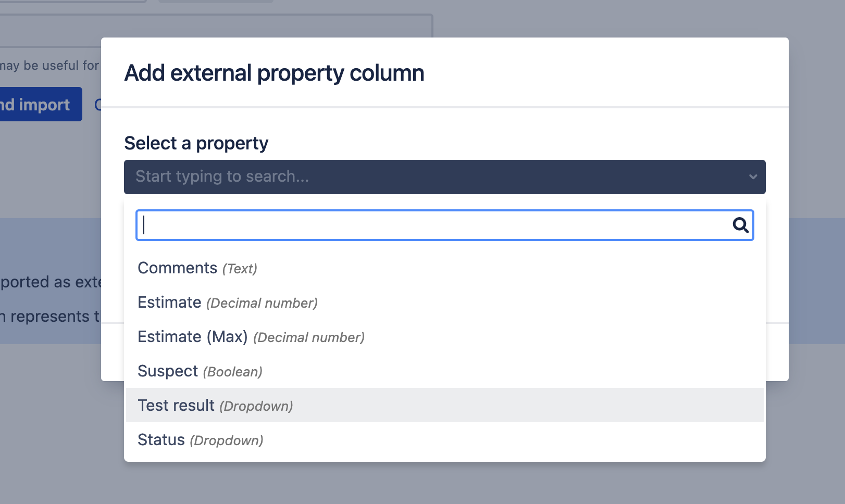The width and height of the screenshot is (845, 504).
Task: Click the 'may be useful for' help text
Action: tap(49, 66)
